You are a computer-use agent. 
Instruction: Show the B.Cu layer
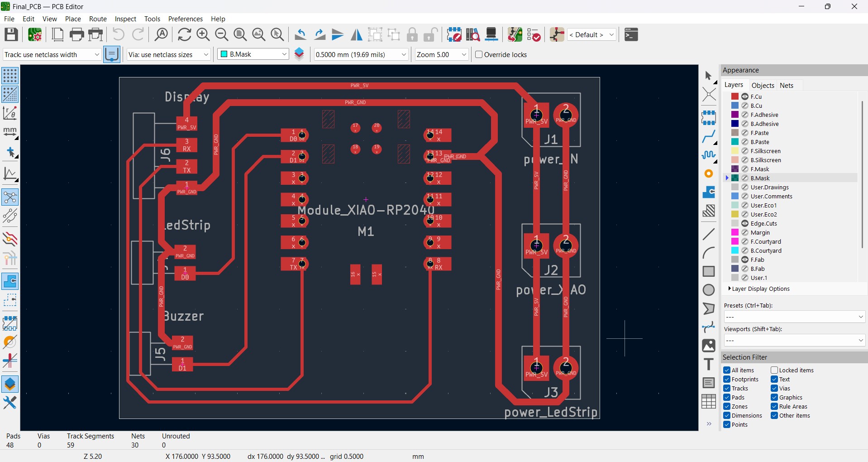[745, 106]
